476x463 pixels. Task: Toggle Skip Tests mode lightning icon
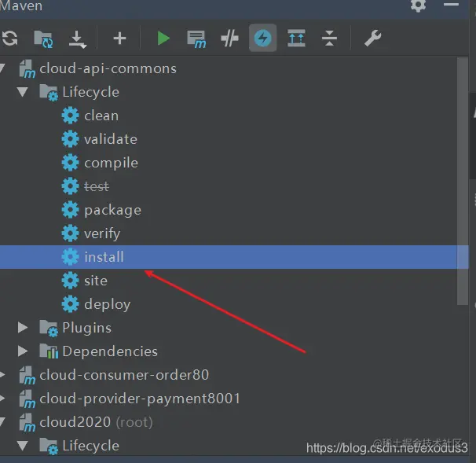[x=262, y=38]
